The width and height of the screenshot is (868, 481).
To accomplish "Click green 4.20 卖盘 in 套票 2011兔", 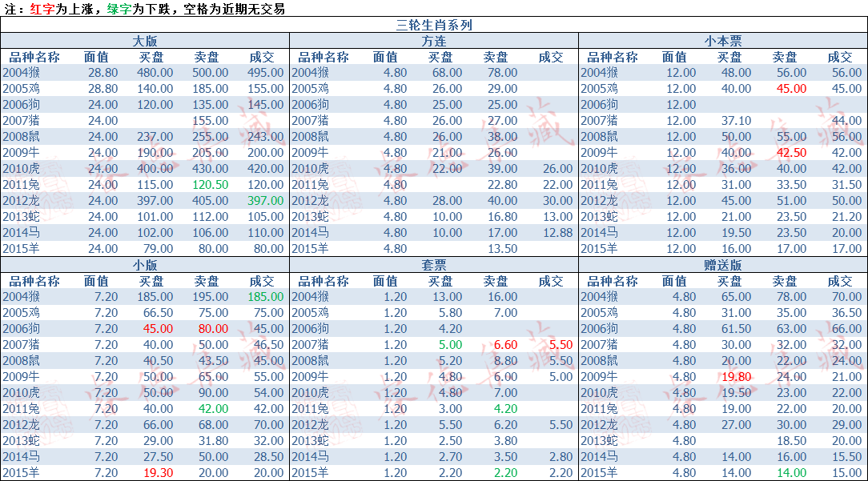I will click(505, 409).
